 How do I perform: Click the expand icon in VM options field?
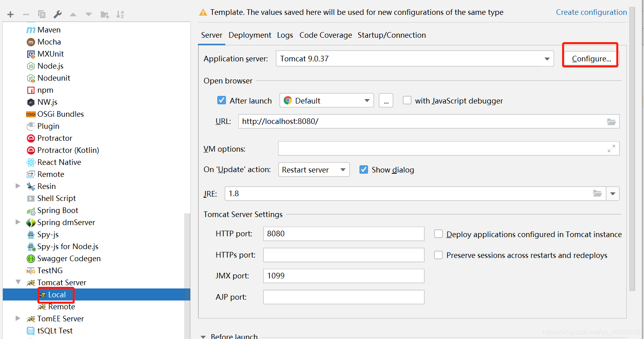pyautogui.click(x=611, y=148)
